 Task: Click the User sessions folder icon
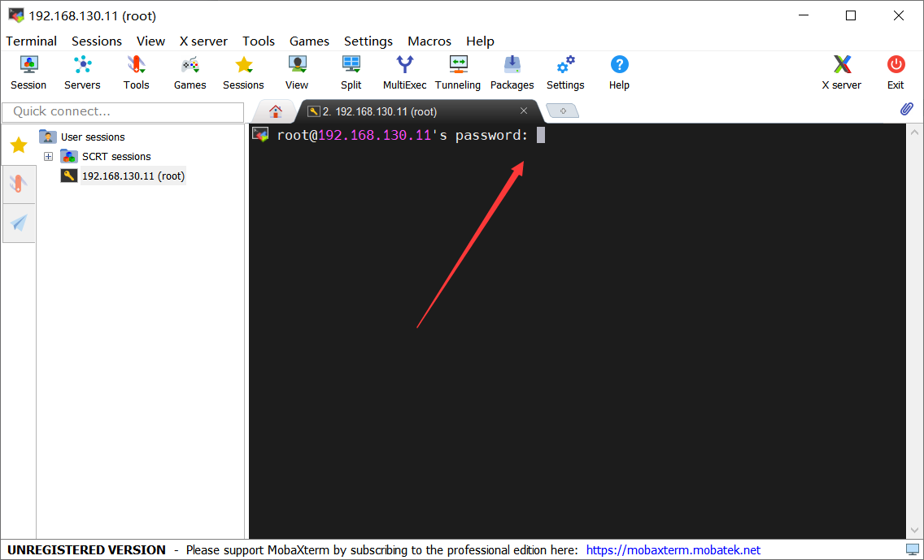click(x=48, y=137)
